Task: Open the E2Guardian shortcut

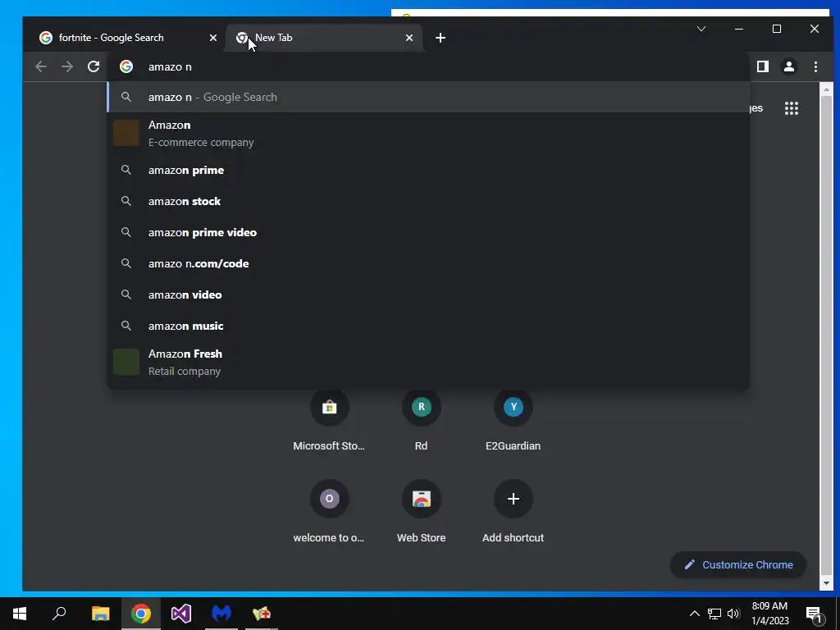Action: coord(514,421)
